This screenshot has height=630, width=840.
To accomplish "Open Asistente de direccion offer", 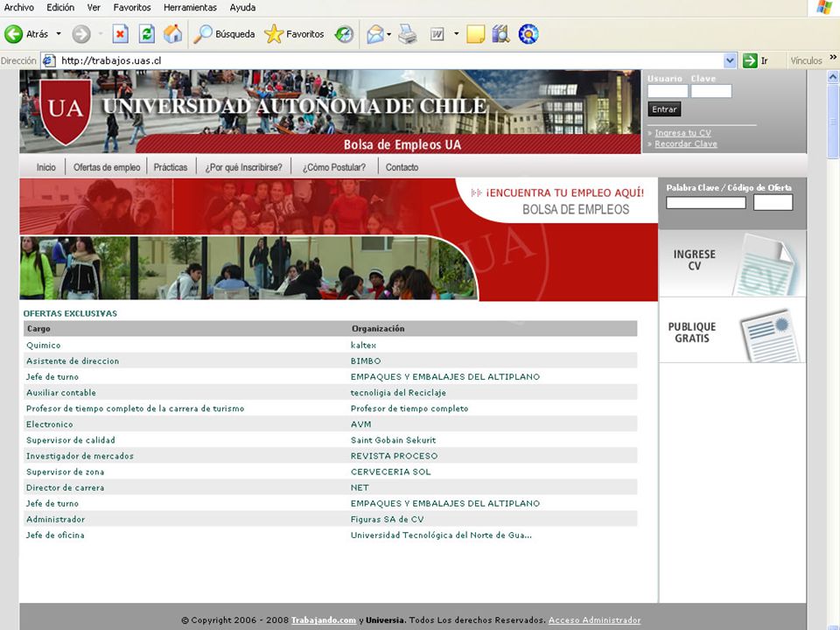I will click(73, 361).
